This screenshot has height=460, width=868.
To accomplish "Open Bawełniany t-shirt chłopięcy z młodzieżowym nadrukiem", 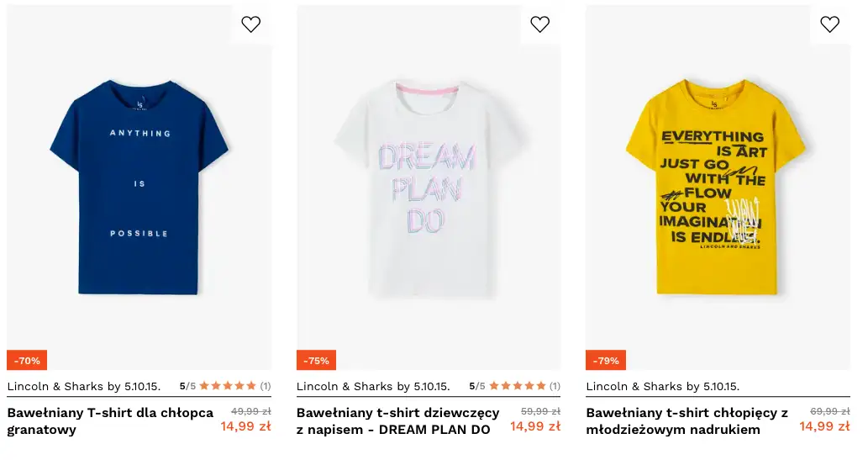I will (687, 421).
